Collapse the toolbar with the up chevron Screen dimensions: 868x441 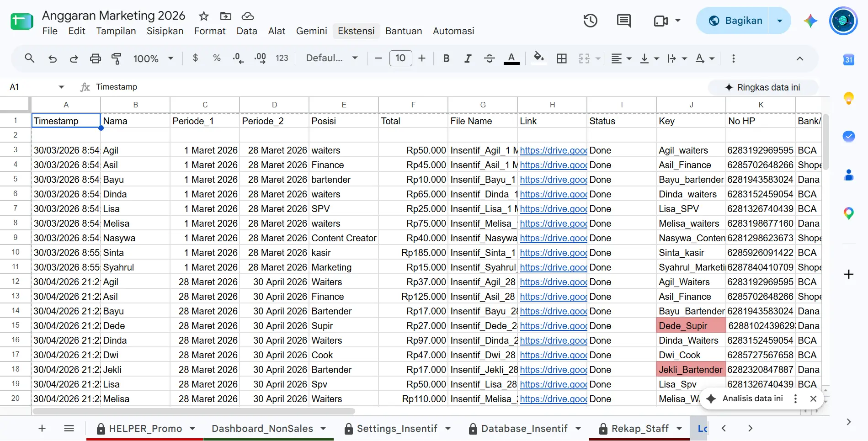pyautogui.click(x=800, y=58)
